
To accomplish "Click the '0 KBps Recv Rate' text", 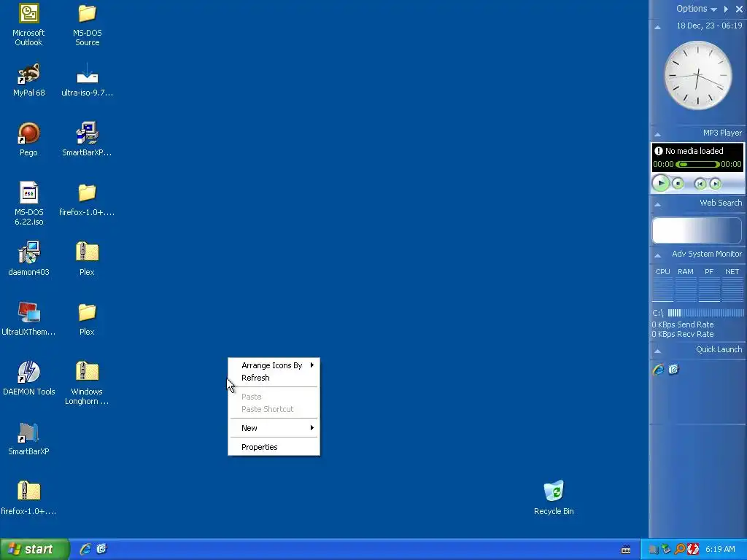I will (x=683, y=334).
